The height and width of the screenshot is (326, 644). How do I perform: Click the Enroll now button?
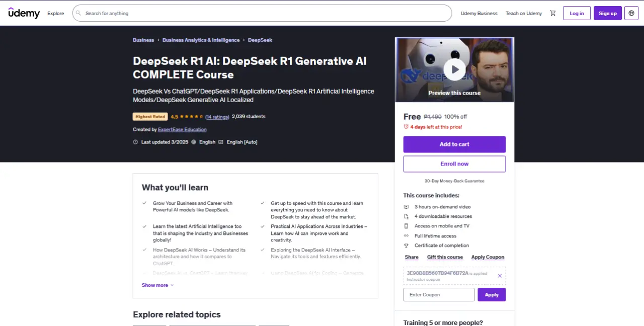[454, 164]
